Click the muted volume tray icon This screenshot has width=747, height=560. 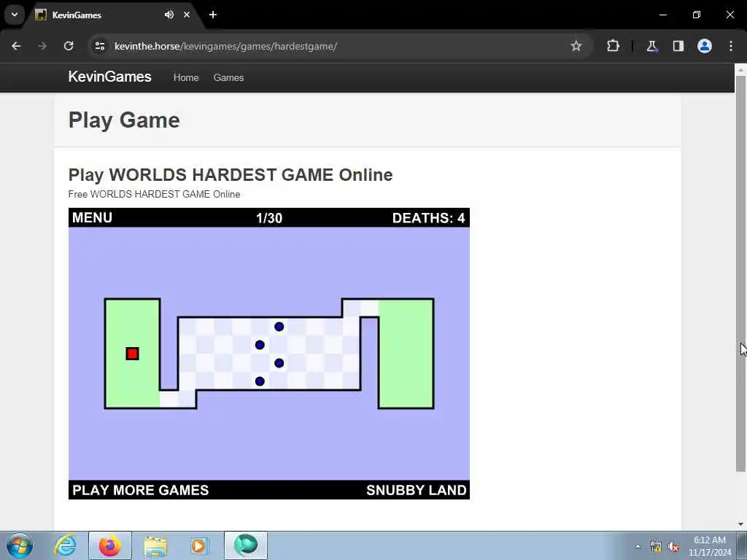tap(673, 547)
